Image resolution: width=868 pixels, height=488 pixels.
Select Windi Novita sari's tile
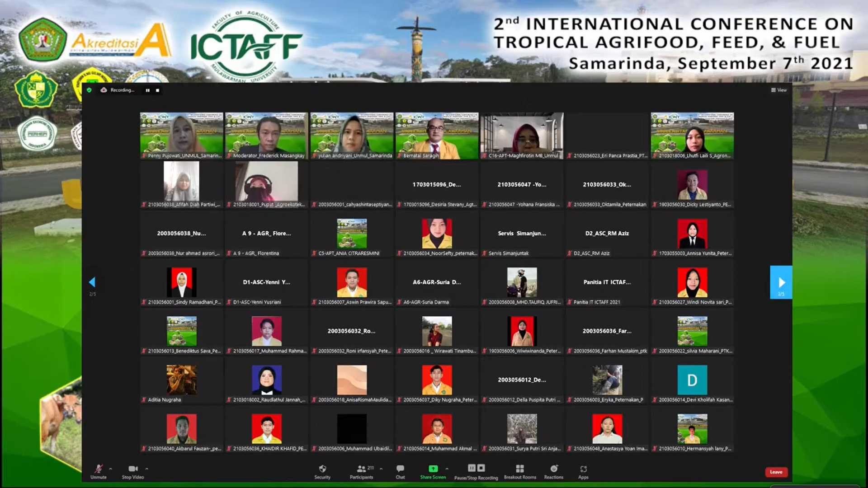click(x=692, y=282)
